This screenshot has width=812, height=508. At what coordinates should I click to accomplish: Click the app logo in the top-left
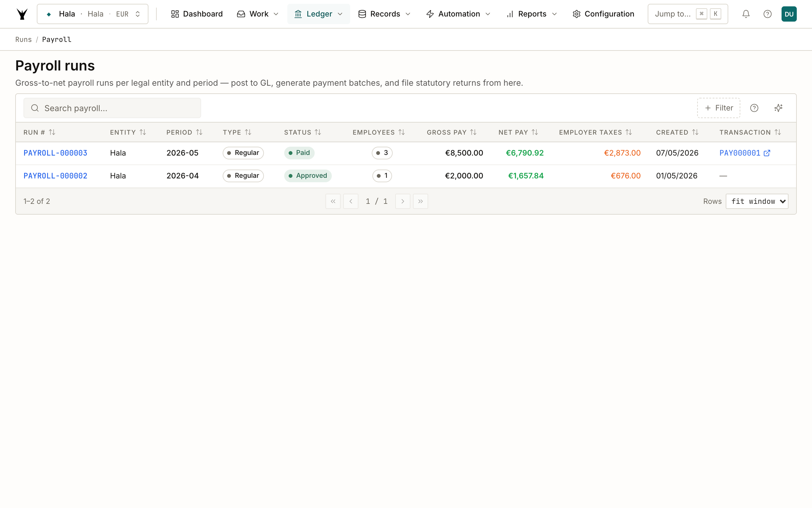(22, 14)
